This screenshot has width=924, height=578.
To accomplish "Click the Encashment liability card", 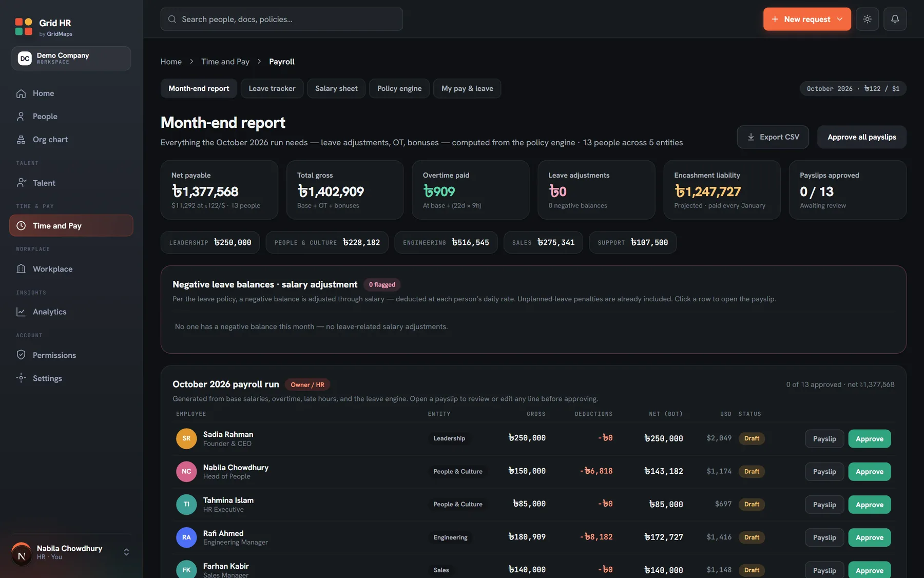I will coord(722,190).
